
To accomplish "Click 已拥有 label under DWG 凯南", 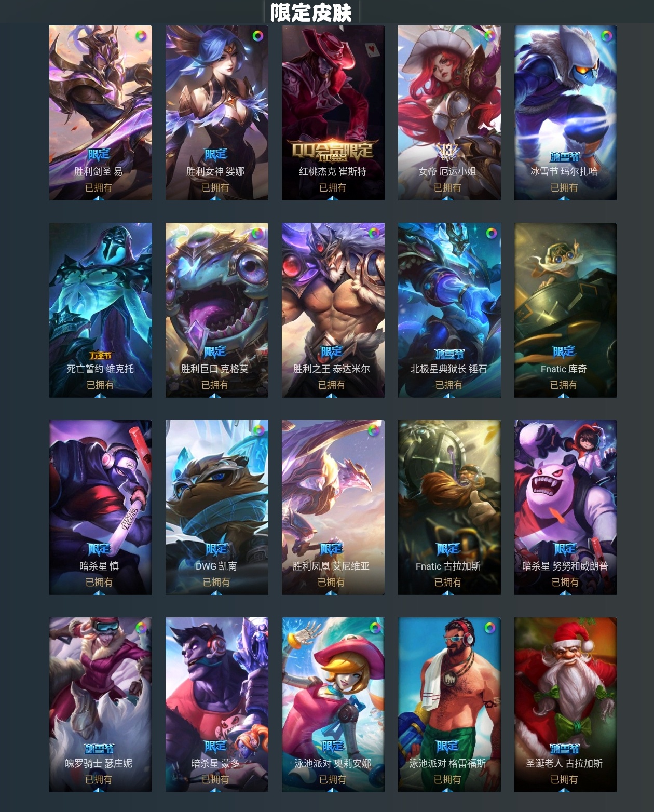I will tap(216, 582).
